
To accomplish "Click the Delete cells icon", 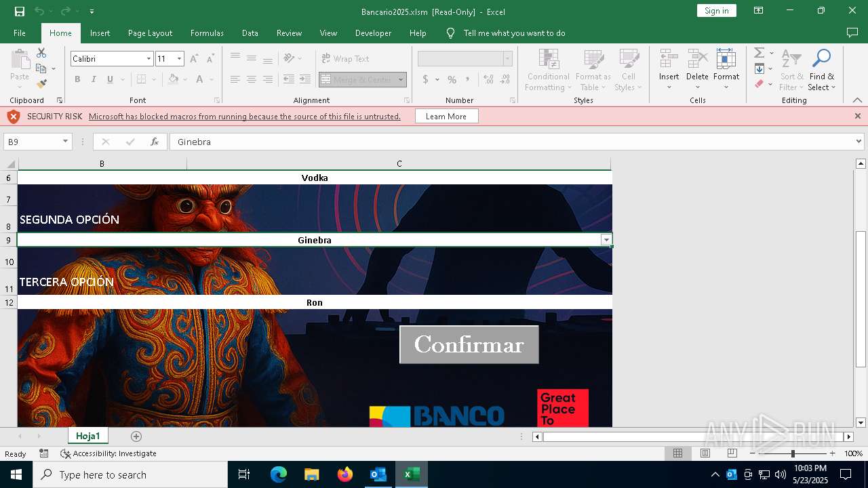I will pyautogui.click(x=697, y=59).
